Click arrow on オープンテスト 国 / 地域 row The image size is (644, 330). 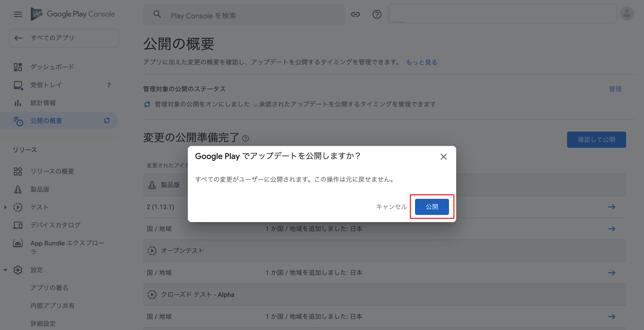612,273
